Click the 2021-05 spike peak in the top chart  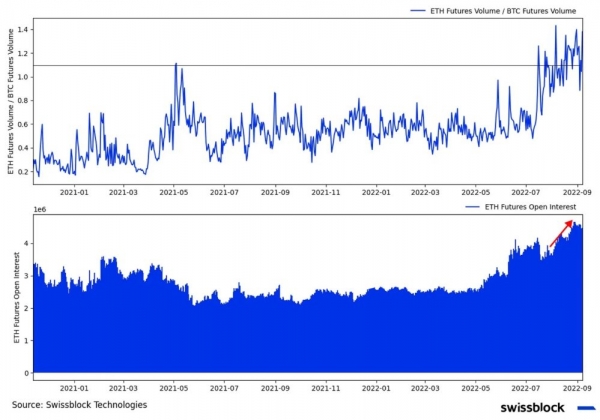pos(176,65)
